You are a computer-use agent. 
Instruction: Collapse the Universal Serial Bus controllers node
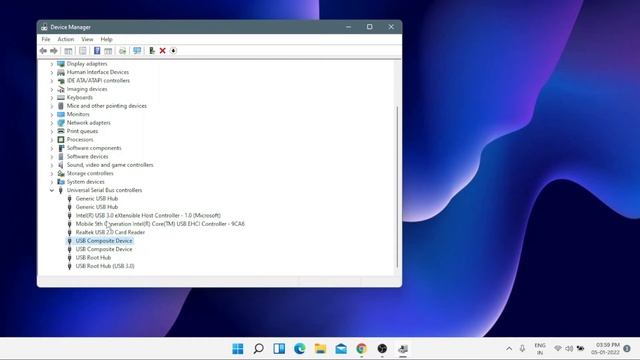52,190
